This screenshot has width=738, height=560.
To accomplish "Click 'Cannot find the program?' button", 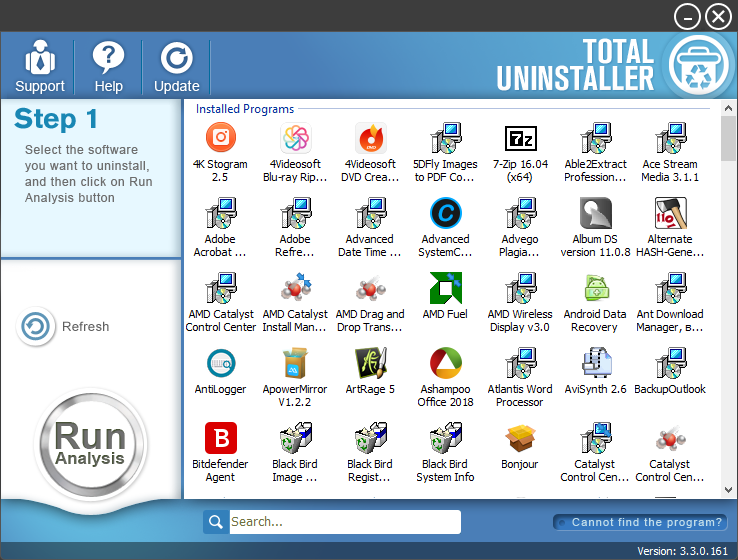I will (x=640, y=522).
